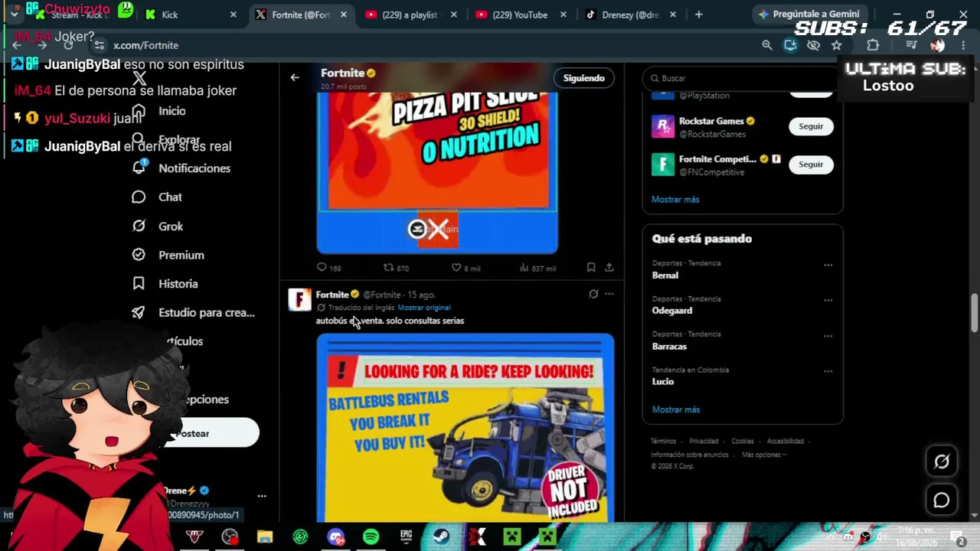Open the floating chat messages button
The width and height of the screenshot is (980, 551).
tap(941, 500)
